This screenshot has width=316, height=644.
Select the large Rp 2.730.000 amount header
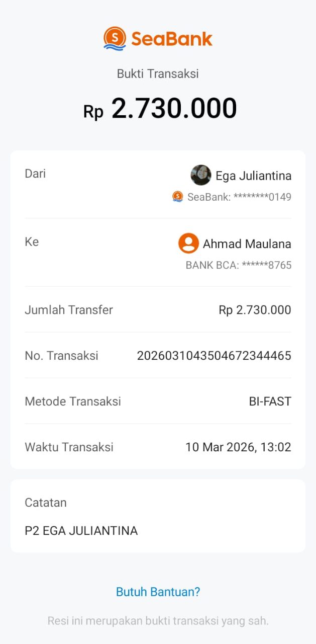coord(160,109)
